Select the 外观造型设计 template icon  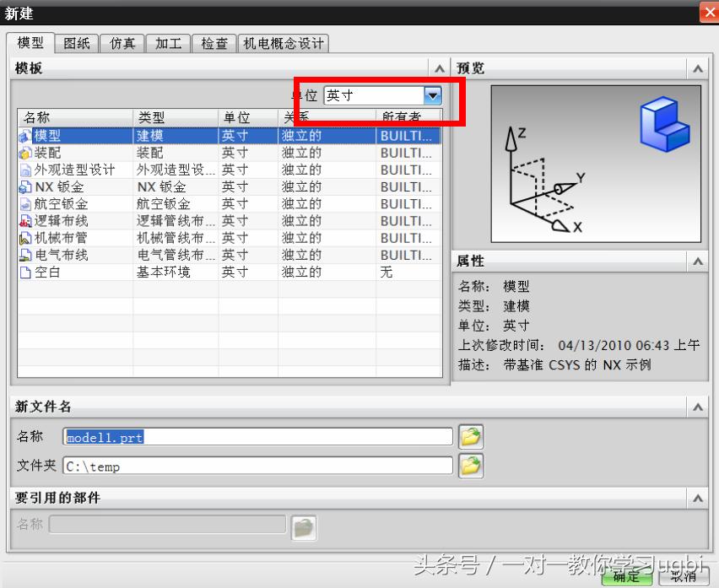pyautogui.click(x=25, y=170)
